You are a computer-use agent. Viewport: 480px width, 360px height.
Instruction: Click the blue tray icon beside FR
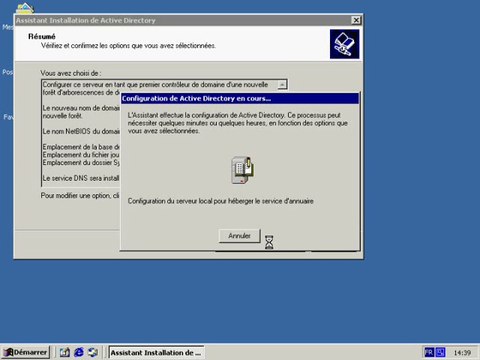coord(440,352)
